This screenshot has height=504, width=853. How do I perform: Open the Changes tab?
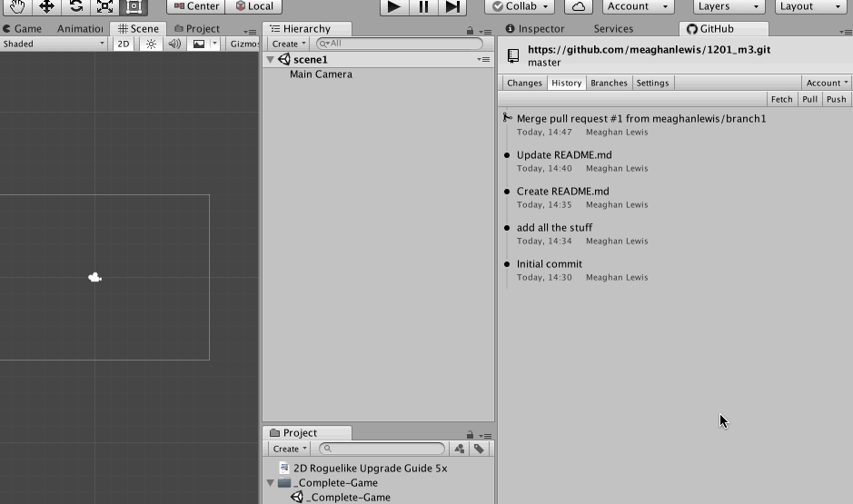click(524, 84)
